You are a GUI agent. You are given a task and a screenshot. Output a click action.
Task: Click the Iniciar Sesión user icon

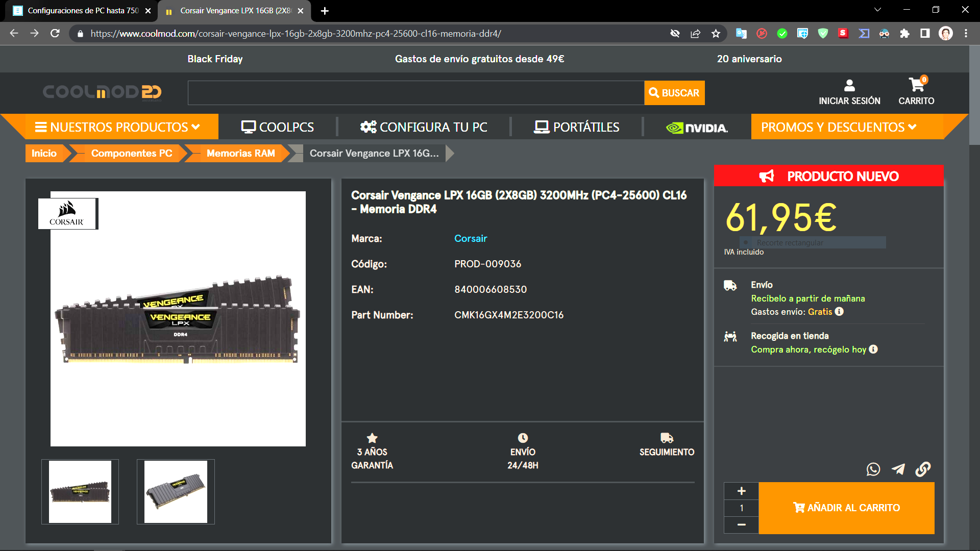(849, 85)
